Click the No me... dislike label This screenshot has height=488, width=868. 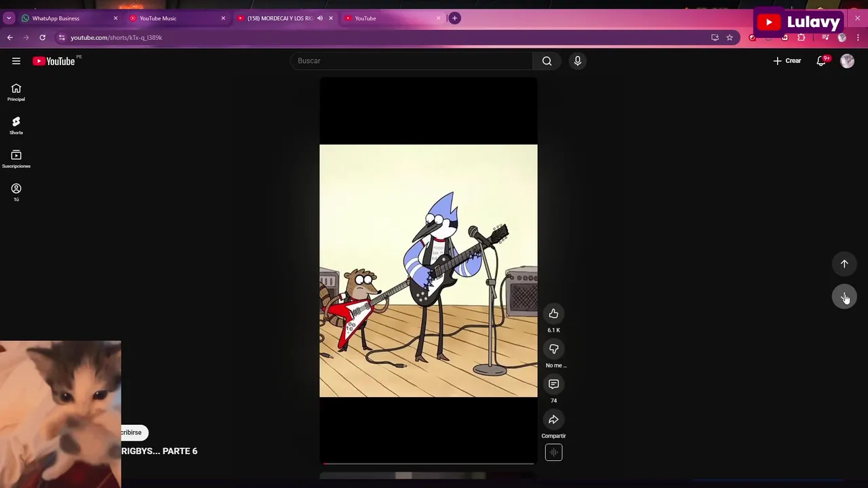[555, 365]
